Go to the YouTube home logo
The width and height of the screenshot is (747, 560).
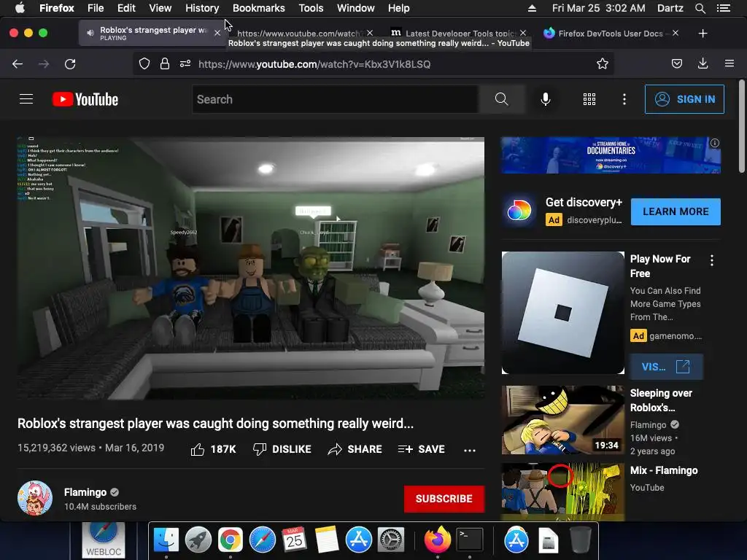click(x=85, y=99)
